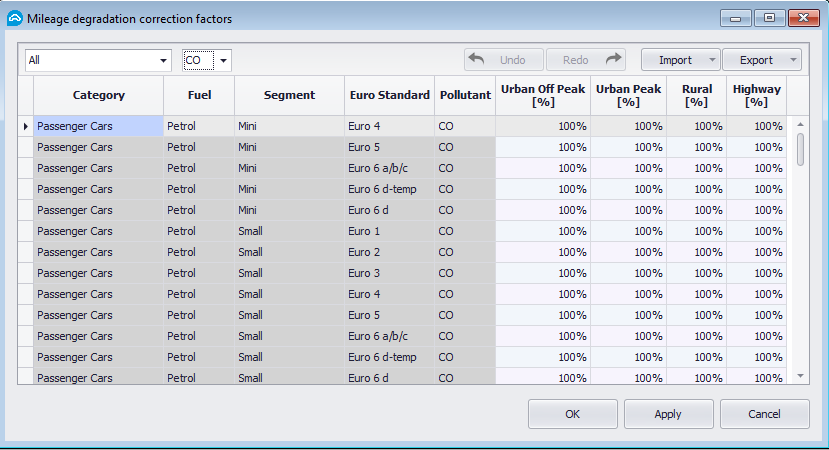Click the scrollbar down arrow
Viewport: 829px width, 450px height.
coord(800,376)
